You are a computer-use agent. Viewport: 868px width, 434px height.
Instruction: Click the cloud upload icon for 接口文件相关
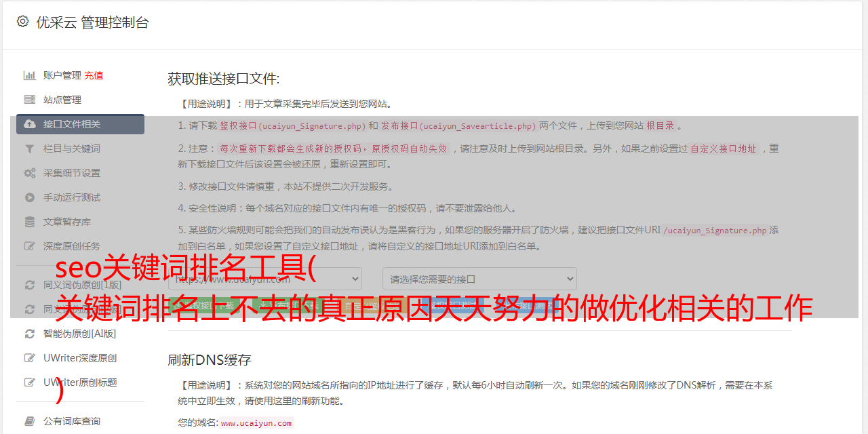[30, 124]
